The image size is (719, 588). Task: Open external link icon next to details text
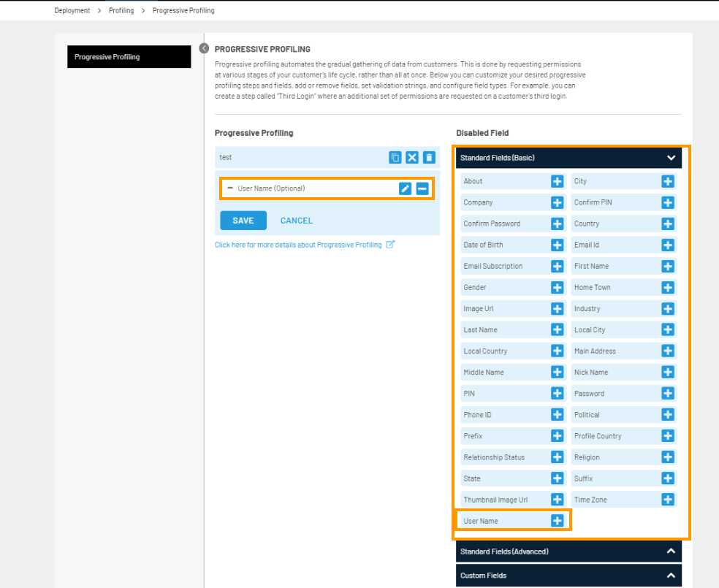tap(392, 245)
